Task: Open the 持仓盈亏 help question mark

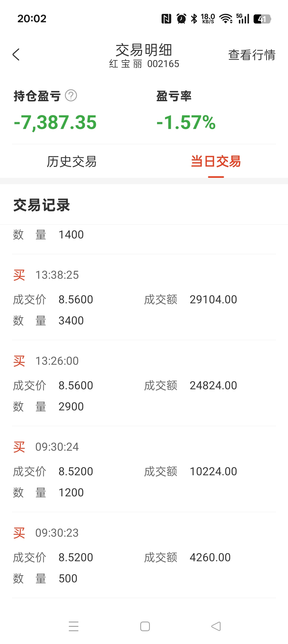Action: [71, 96]
